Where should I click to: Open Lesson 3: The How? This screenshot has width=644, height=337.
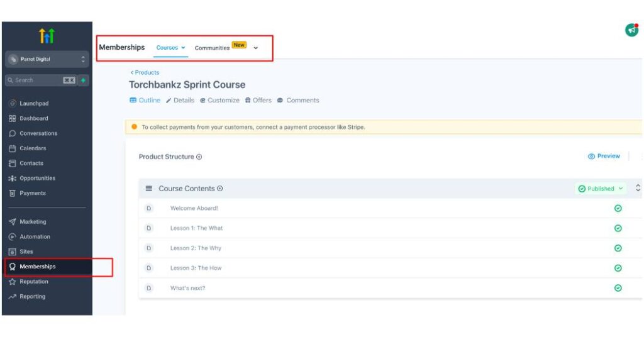(196, 268)
